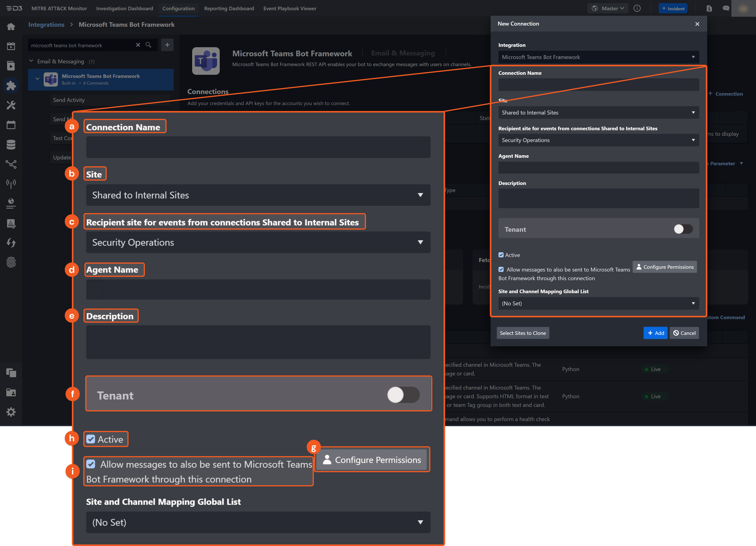This screenshot has width=756, height=546.
Task: Uncheck the Active checkbox in dialog
Action: (x=501, y=255)
